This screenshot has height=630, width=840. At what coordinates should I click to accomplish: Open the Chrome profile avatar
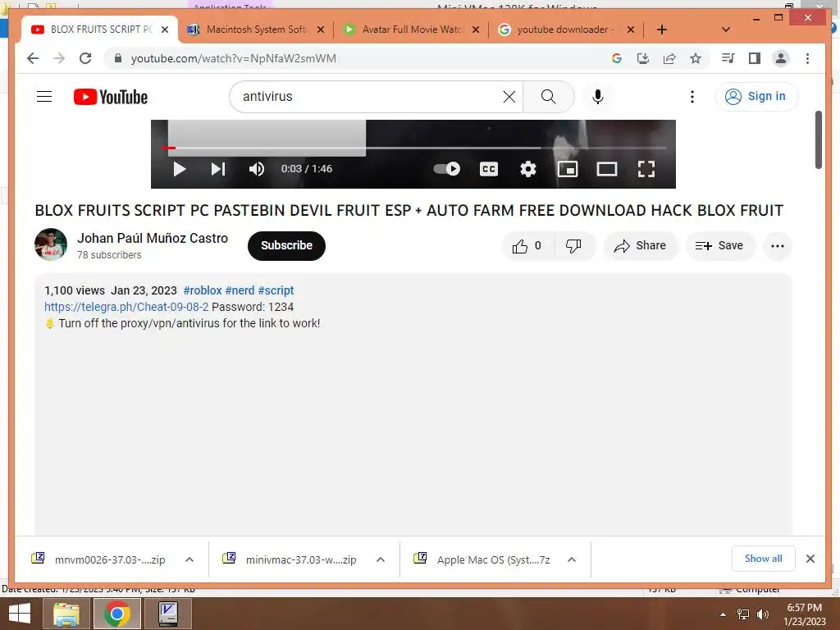781,58
